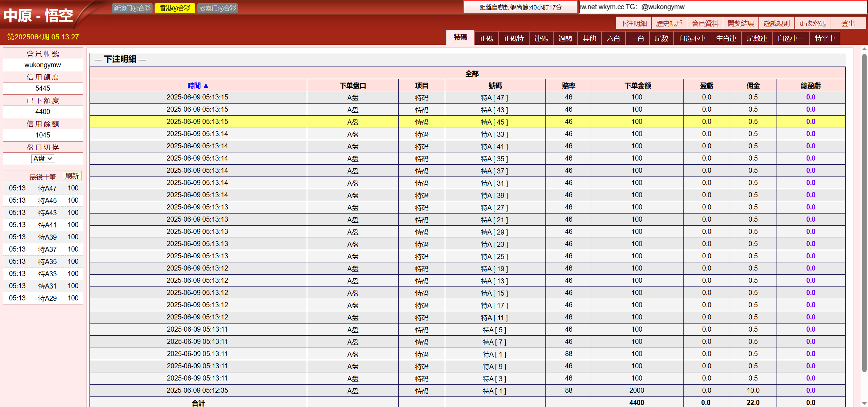Click 特A [ 19 ] number cell
Viewport: 868px width, 407px height.
[x=495, y=269]
